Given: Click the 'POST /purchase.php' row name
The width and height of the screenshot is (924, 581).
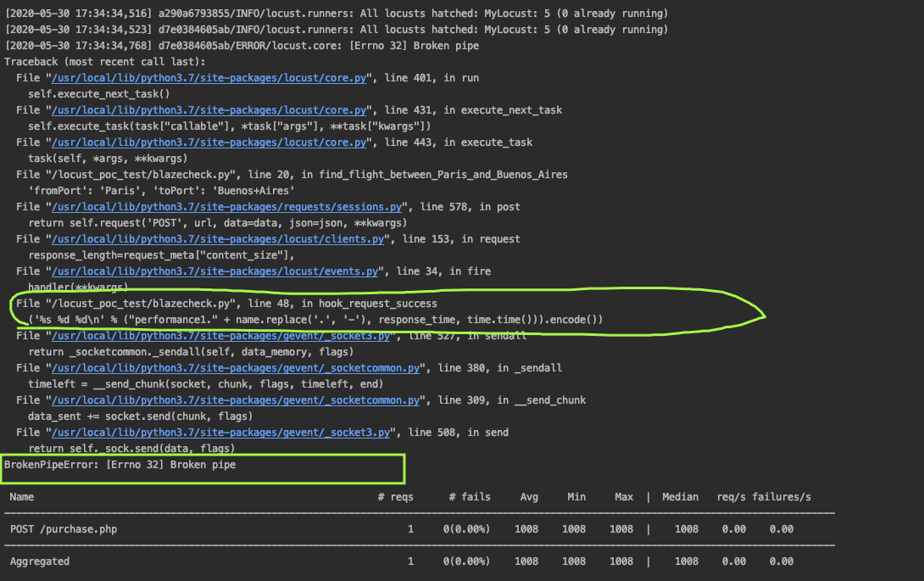Looking at the screenshot, I should (x=64, y=529).
